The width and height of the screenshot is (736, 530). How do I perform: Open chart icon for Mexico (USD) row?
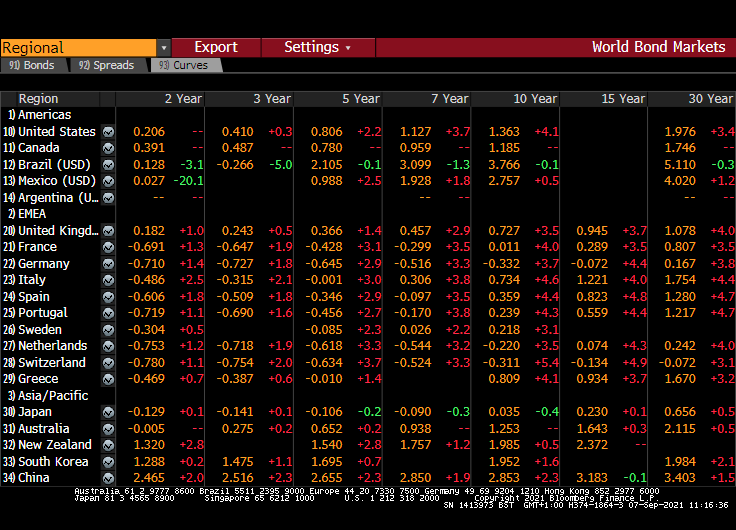[108, 181]
